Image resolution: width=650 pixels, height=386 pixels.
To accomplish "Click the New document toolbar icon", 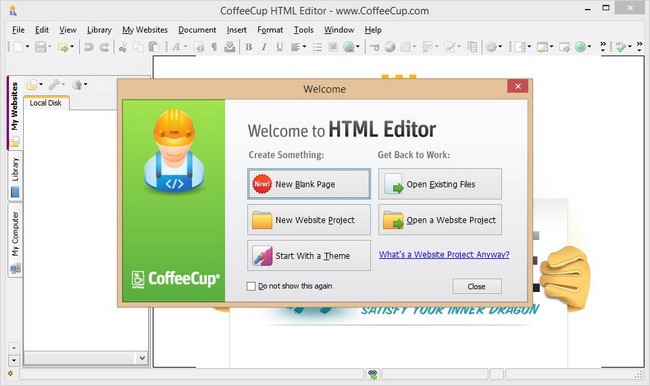I will tap(18, 46).
